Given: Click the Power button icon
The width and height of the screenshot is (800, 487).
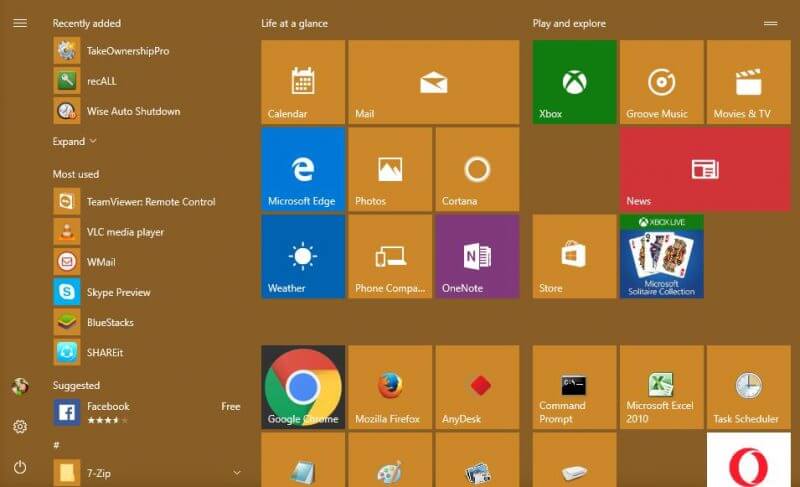Looking at the screenshot, I should (x=20, y=467).
